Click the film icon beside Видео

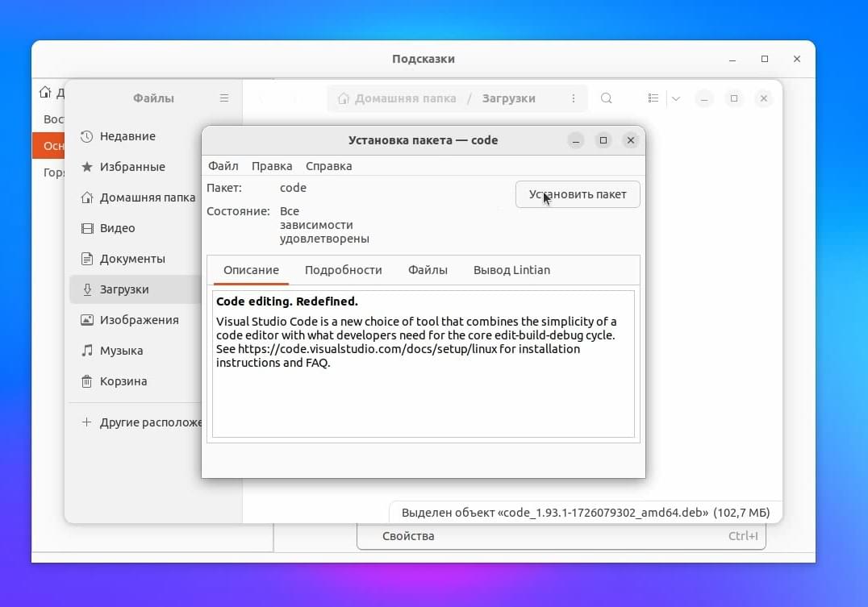pyautogui.click(x=87, y=228)
